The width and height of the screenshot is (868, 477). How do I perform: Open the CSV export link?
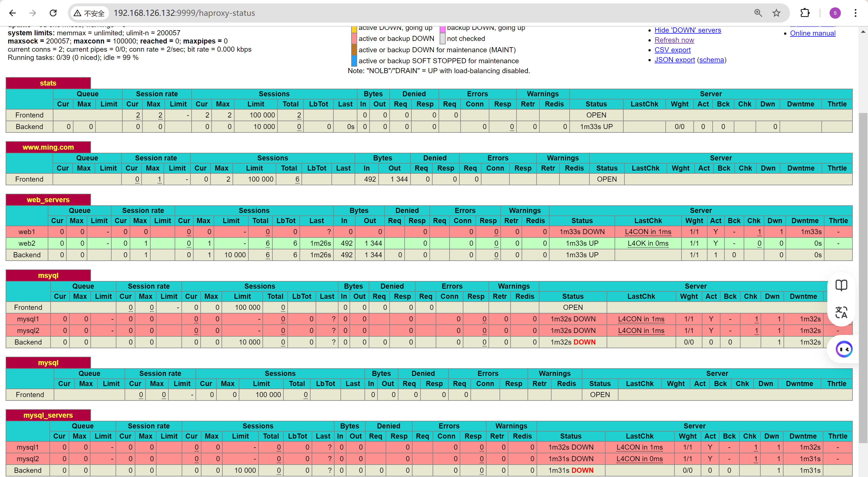(x=672, y=50)
